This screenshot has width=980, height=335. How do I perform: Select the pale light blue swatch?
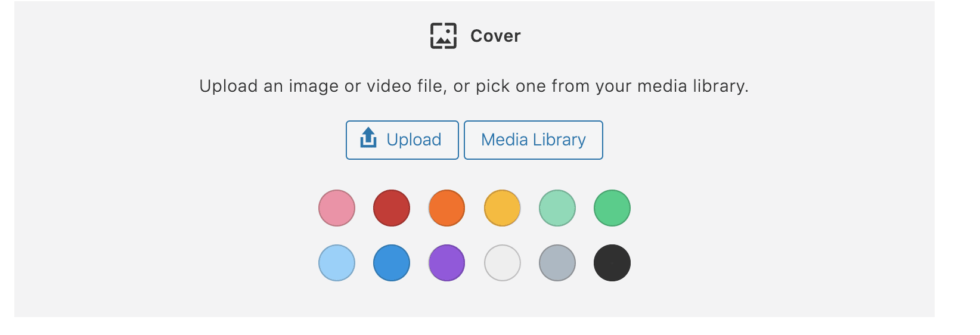point(337,263)
